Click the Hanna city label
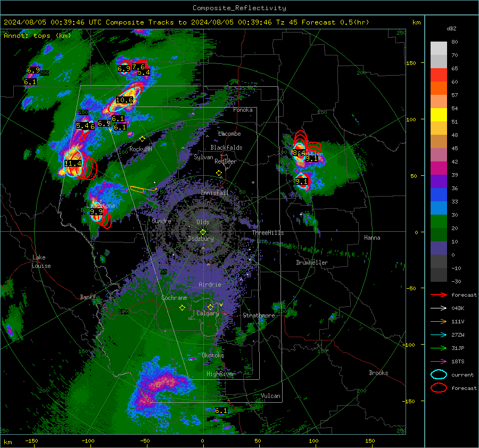This screenshot has height=448, width=479. (372, 238)
